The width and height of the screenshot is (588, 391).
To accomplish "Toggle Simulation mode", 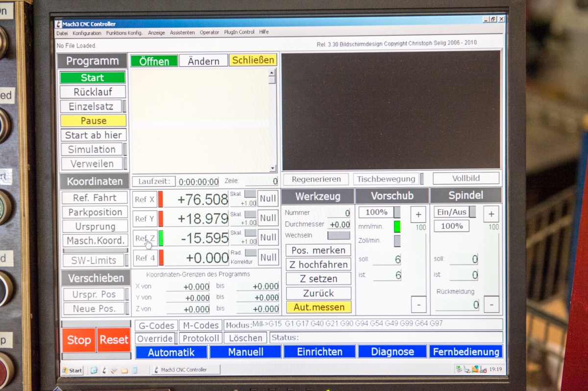I will 92,149.
